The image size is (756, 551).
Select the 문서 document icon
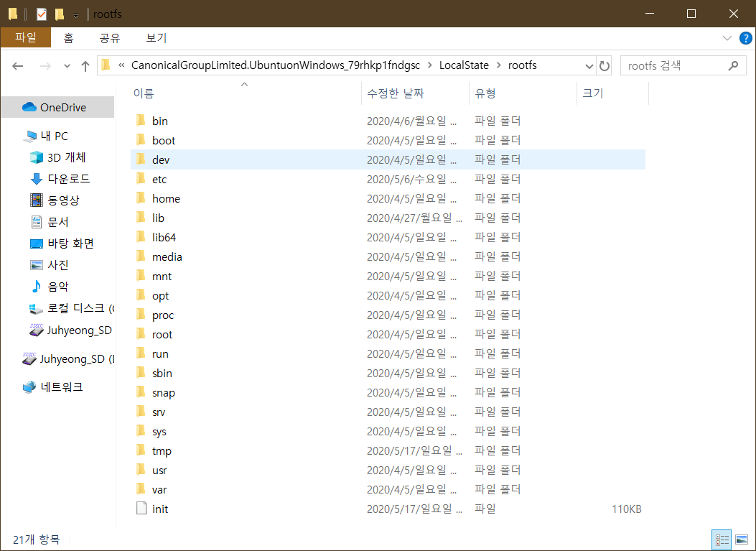click(x=37, y=222)
